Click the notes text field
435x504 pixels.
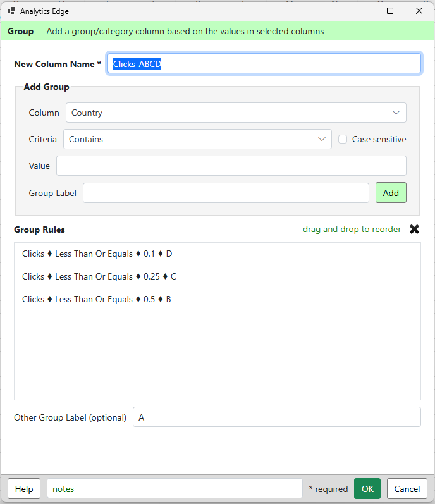(175, 489)
